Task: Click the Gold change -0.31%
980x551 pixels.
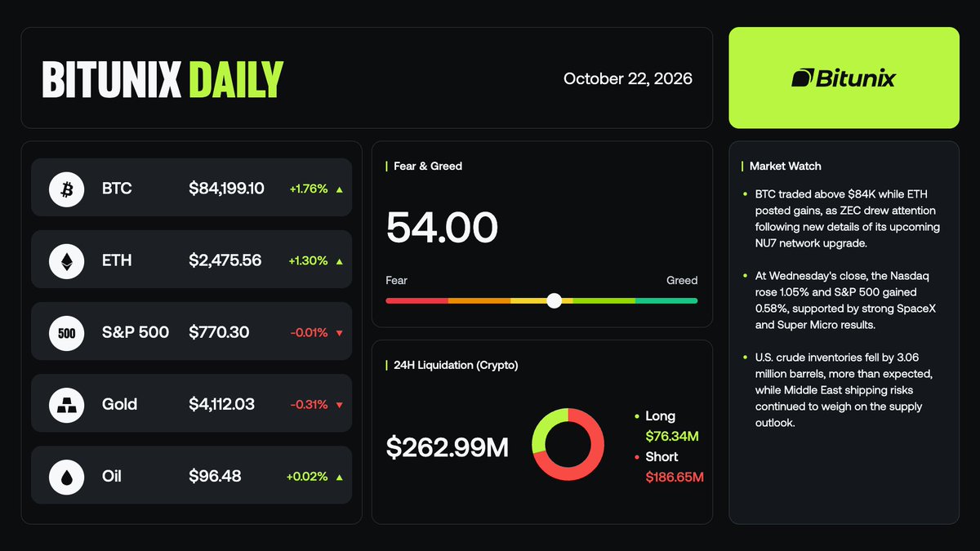Action: [x=309, y=404]
